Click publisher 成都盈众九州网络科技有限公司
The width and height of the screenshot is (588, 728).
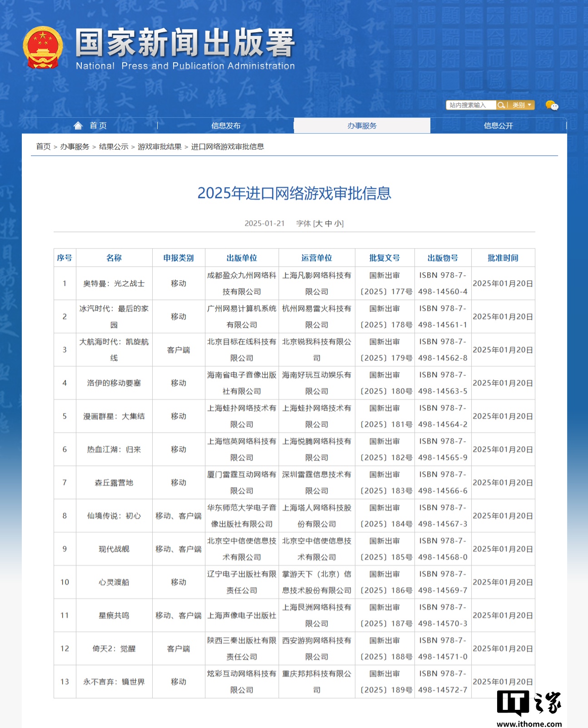click(x=242, y=283)
